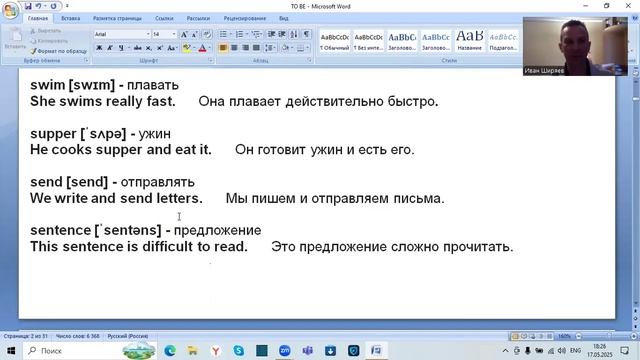This screenshot has height=360, width=640.
Task: Switch to the Главная tab
Action: tap(38, 18)
